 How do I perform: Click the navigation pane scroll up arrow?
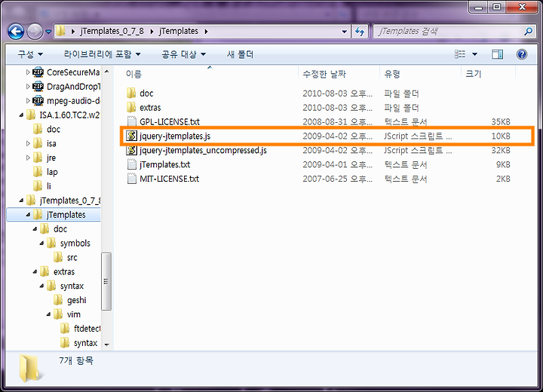pyautogui.click(x=106, y=72)
